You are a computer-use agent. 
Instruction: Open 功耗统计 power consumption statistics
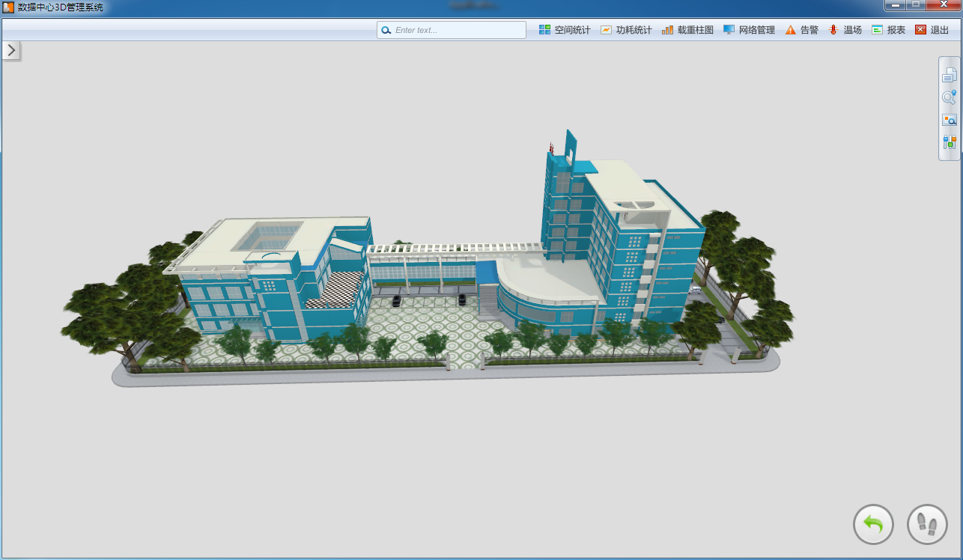[626, 30]
